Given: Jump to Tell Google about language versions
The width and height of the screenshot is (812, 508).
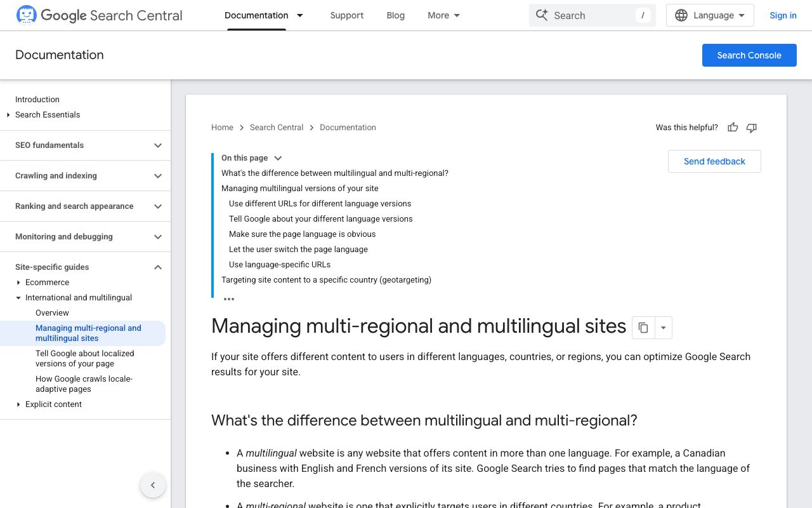Looking at the screenshot, I should coord(320,219).
